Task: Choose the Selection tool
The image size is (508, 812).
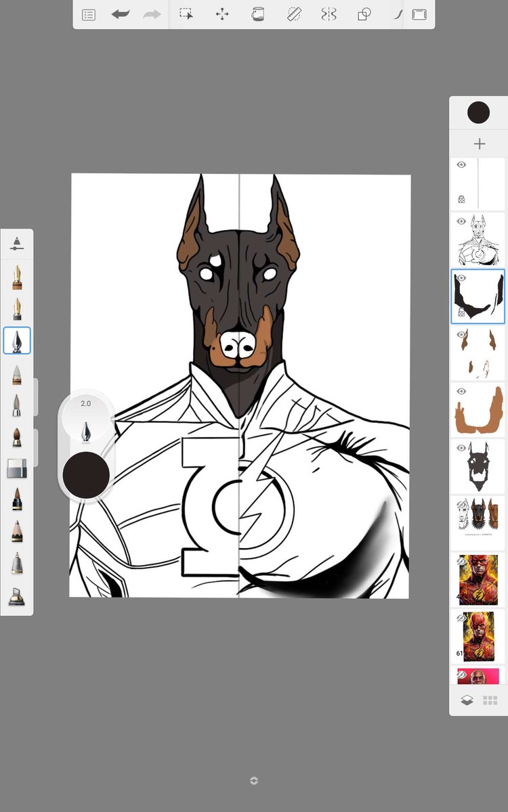Action: [x=186, y=14]
